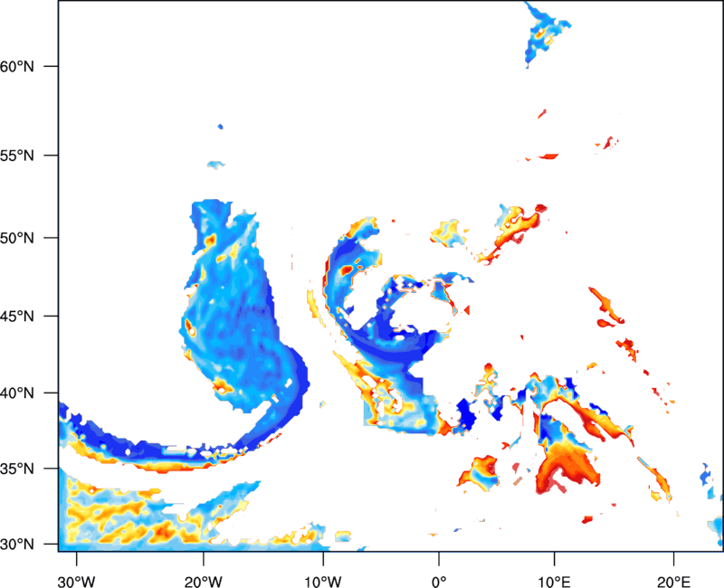
Task: Click the 45°N latitude label
Action: pyautogui.click(x=17, y=316)
